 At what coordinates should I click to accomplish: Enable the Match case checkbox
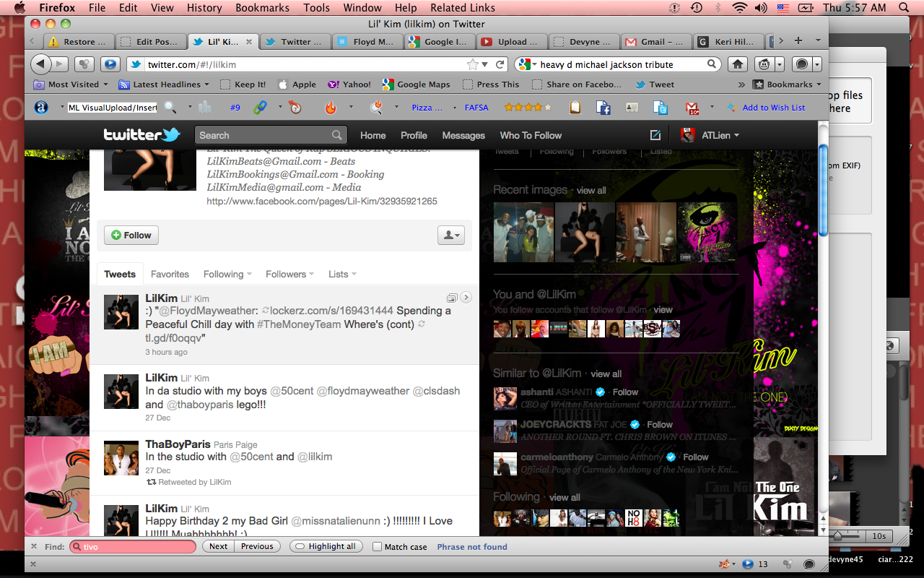click(x=377, y=547)
